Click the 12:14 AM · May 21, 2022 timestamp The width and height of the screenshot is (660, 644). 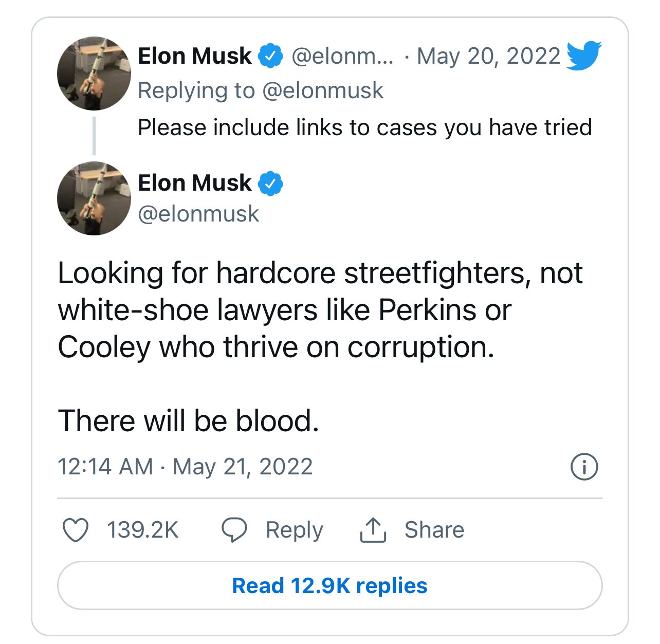pyautogui.click(x=185, y=467)
